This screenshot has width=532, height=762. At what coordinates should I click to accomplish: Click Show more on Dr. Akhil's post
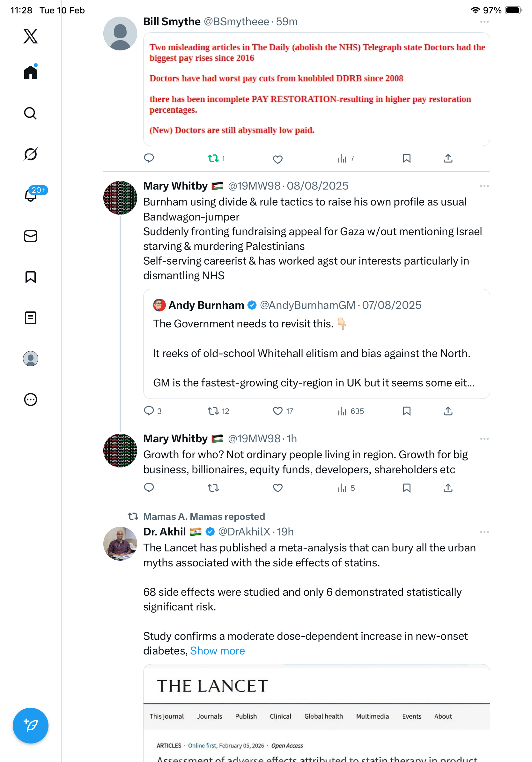[217, 651]
